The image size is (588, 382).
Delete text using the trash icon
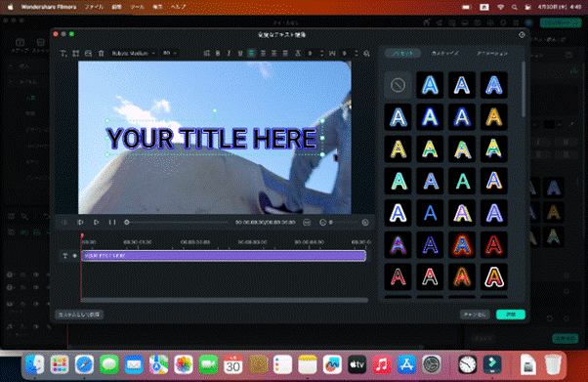pos(101,54)
